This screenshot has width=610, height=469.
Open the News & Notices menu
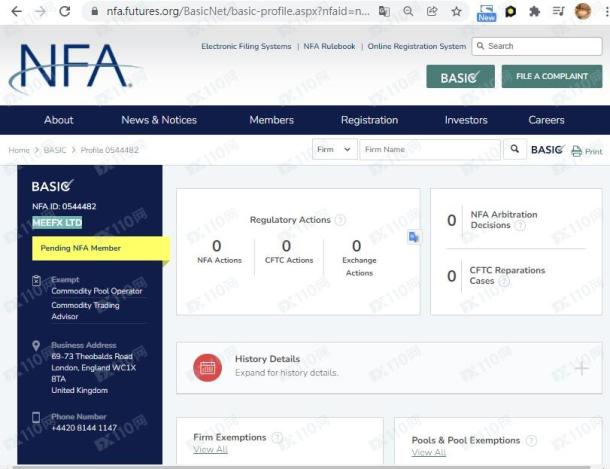(x=159, y=120)
